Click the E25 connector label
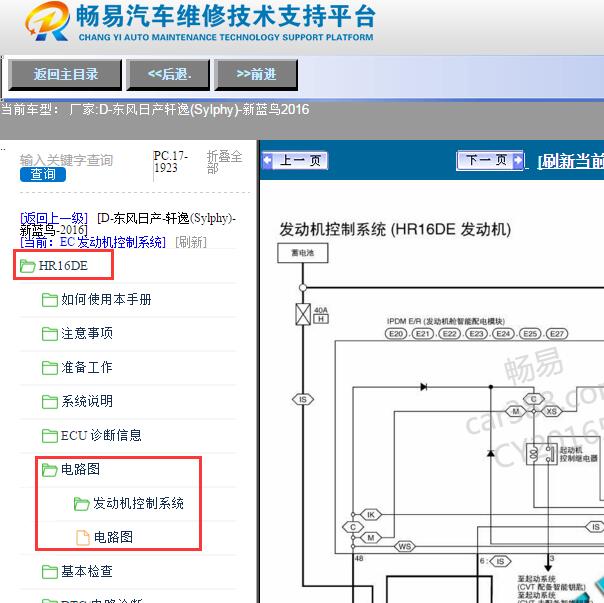604x603 pixels. pos(530,334)
